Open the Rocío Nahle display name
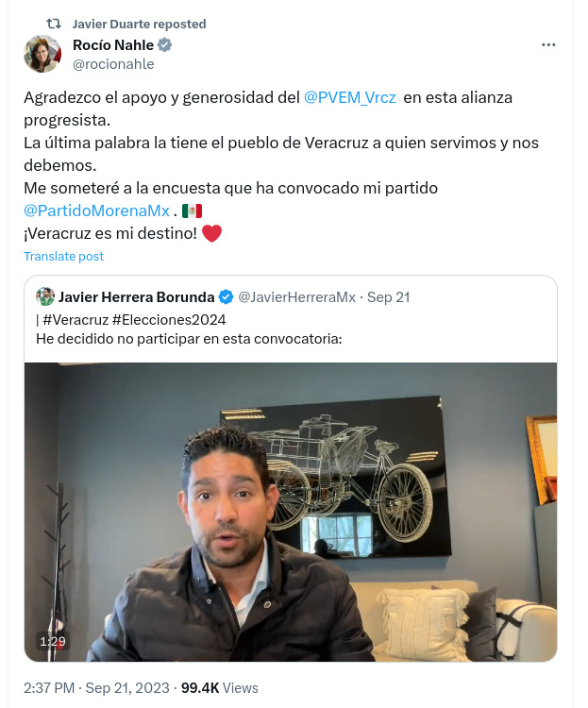The width and height of the screenshot is (588, 708). pos(113,45)
